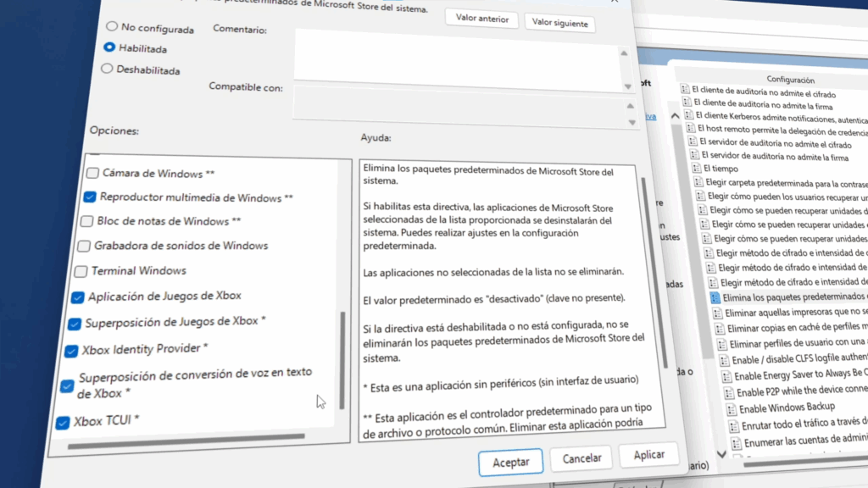
Task: Uncheck Superposición de Juegos de Xbox
Action: (75, 323)
